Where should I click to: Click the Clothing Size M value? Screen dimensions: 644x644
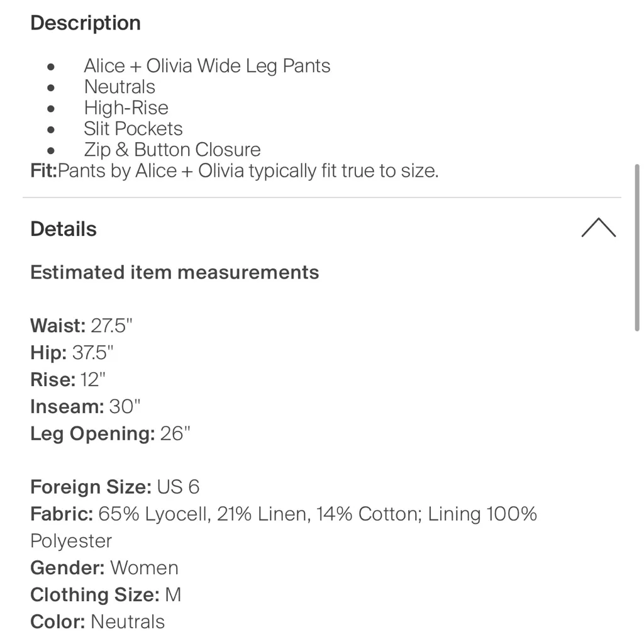(x=105, y=595)
